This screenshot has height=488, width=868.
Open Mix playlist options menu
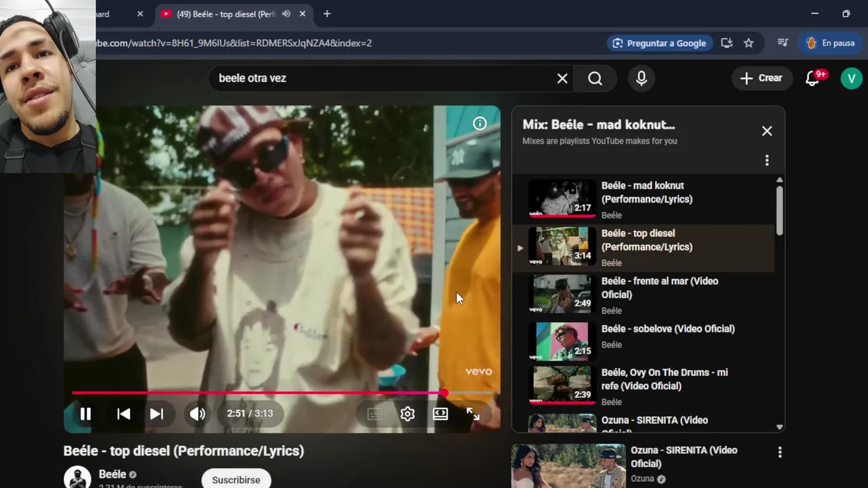pyautogui.click(x=767, y=161)
